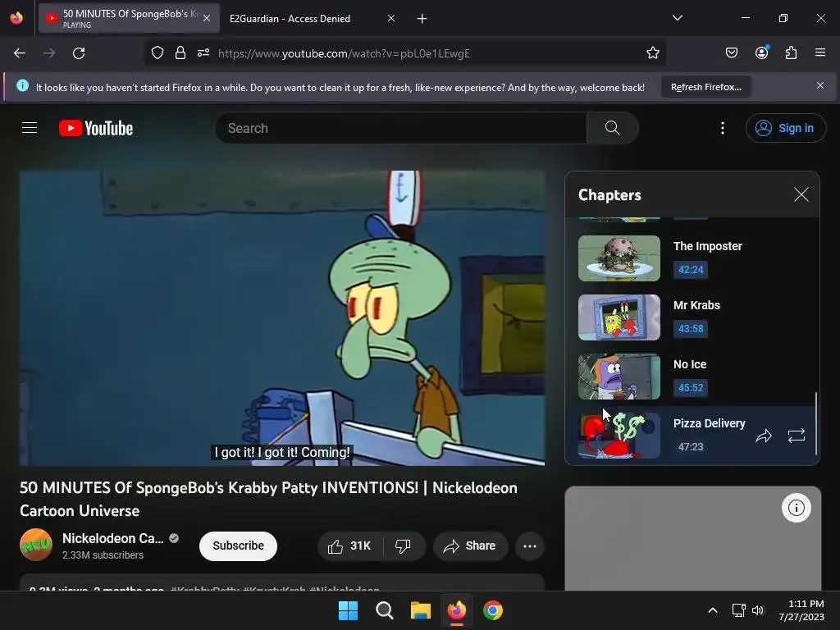Select the 50 MINUTES Of SpongeBob tab
Viewport: 840px width, 630px height.
[129, 18]
